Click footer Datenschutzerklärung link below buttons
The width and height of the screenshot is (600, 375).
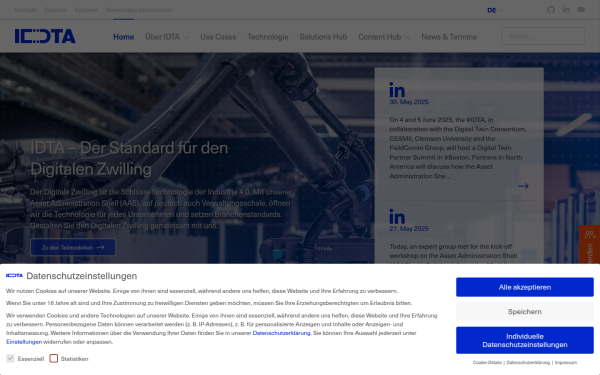(x=528, y=362)
